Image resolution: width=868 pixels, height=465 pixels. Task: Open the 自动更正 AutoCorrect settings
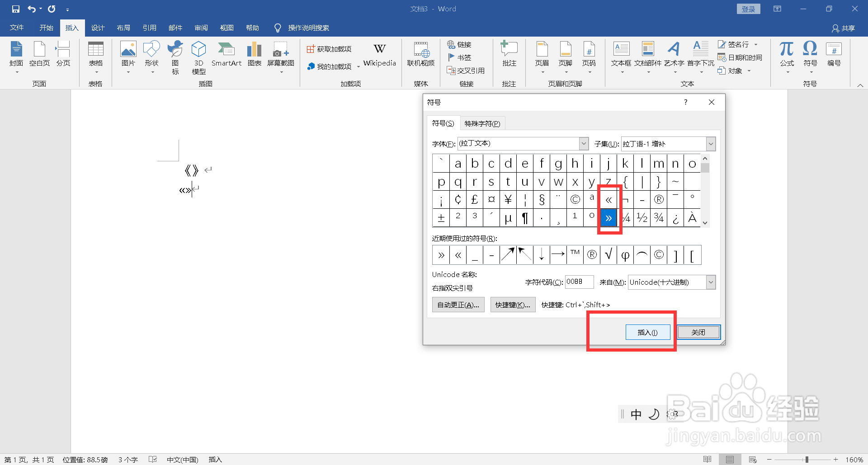(x=458, y=304)
